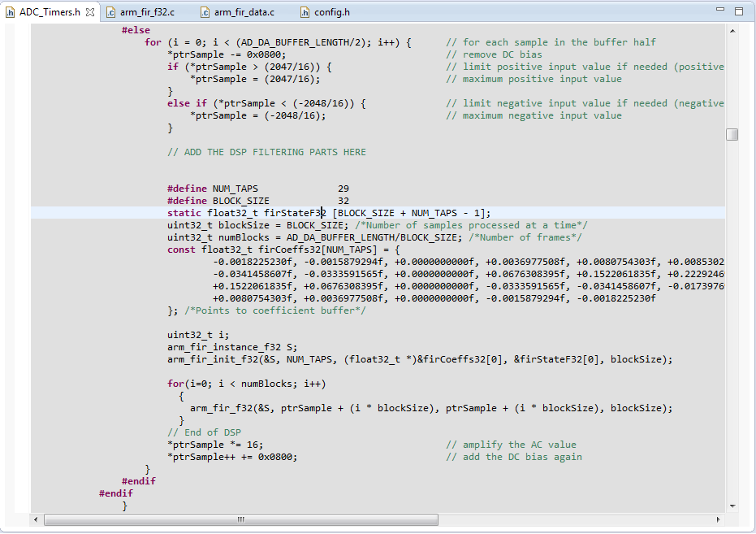
Task: Click the 'arm_fir_instance_f32 S;' line
Action: click(x=232, y=347)
